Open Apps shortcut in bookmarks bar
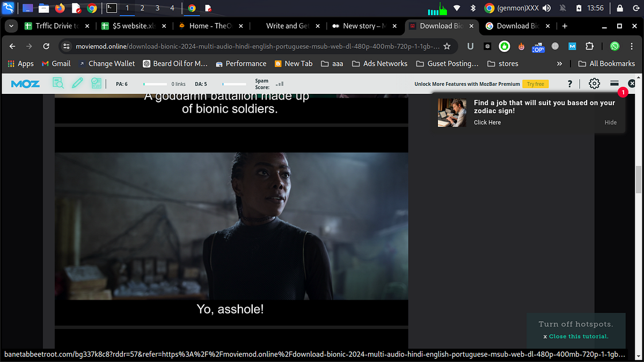Image resolution: width=644 pixels, height=362 pixels. pos(20,63)
